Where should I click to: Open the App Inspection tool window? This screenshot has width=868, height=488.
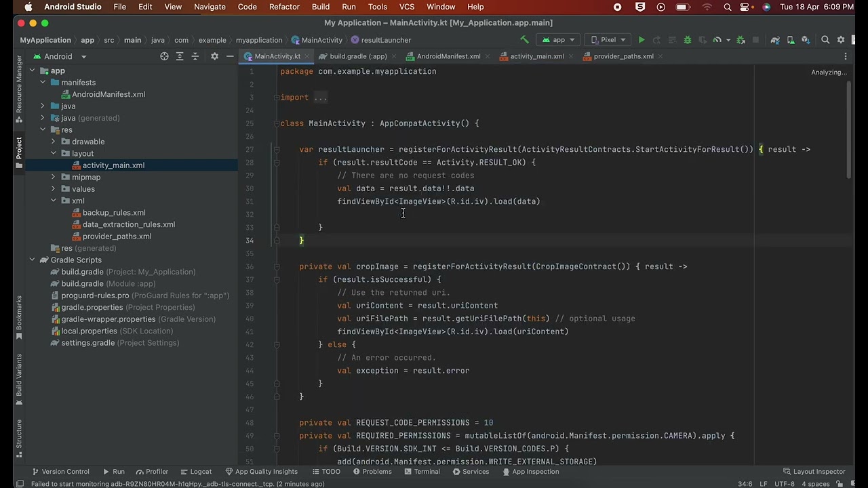pyautogui.click(x=530, y=472)
